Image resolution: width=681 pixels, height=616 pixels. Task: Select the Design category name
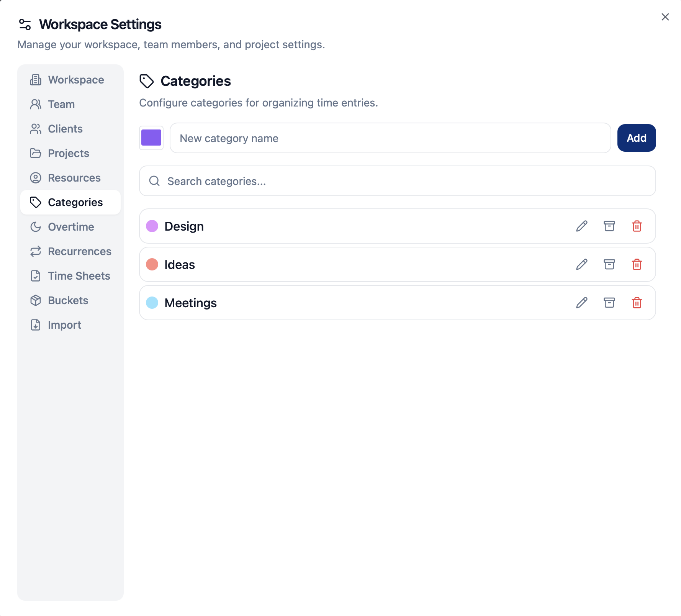[x=184, y=226]
